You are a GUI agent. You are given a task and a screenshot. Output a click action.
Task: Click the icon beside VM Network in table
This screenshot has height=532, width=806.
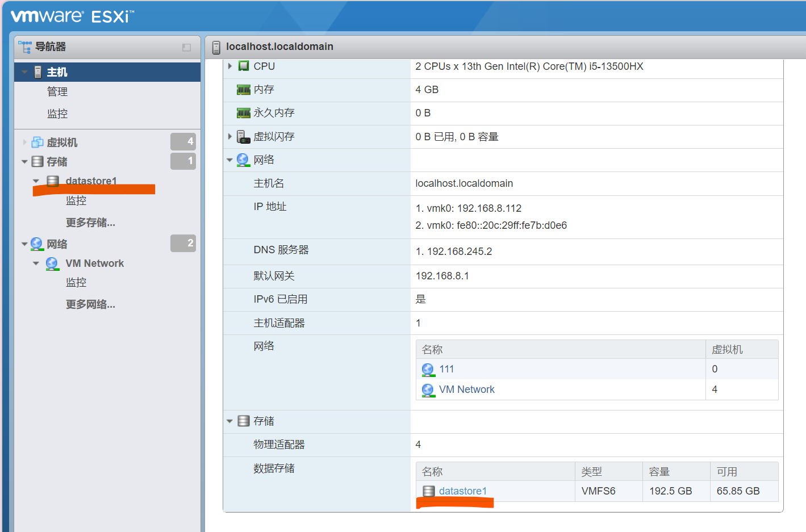tap(428, 390)
